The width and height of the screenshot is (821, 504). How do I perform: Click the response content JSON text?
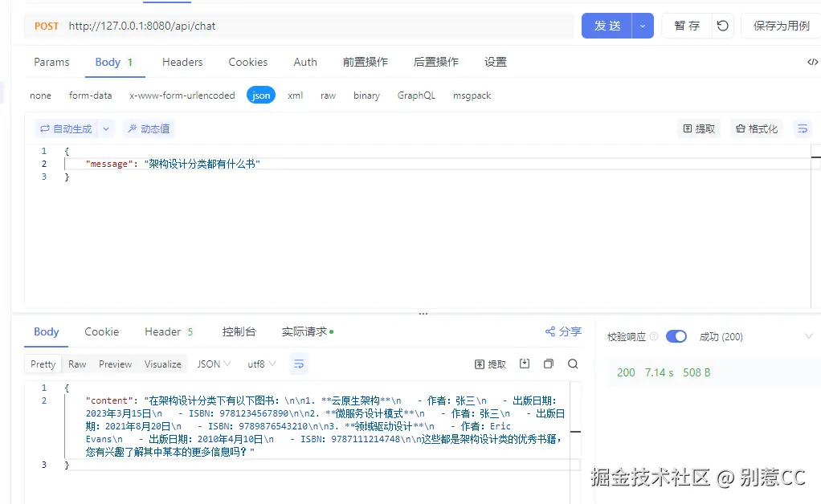[325, 426]
